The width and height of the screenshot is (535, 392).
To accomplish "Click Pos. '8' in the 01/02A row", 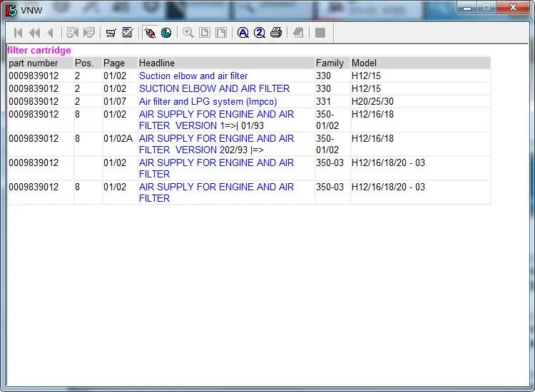I will point(78,138).
